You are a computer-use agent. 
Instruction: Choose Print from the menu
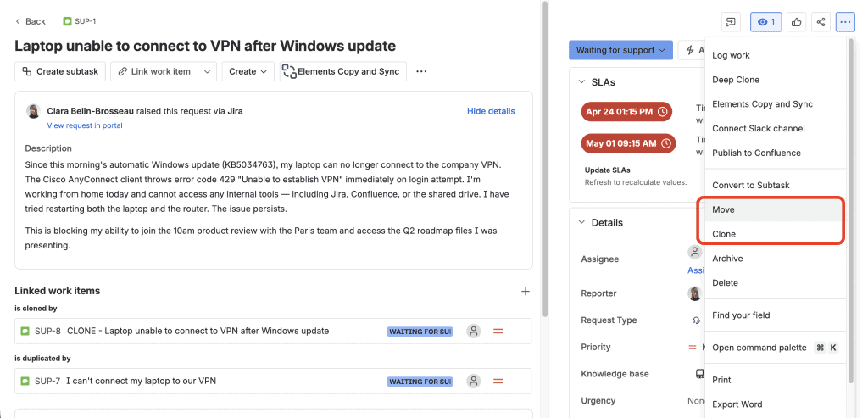(776, 380)
